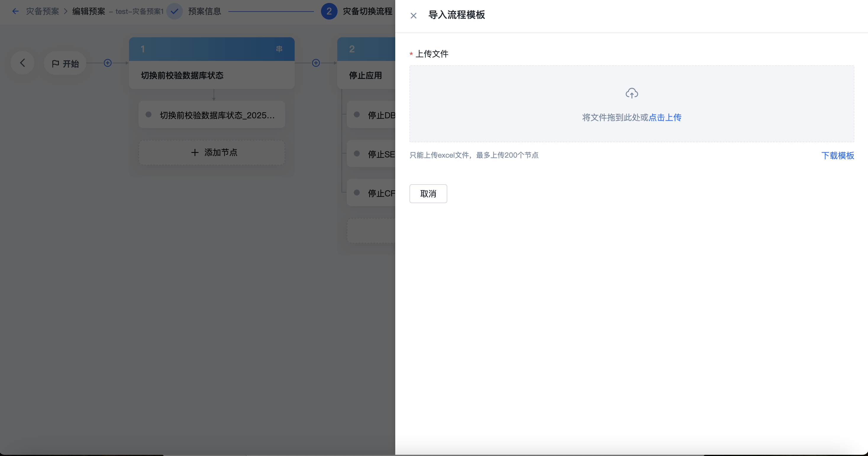Add stage via plus after 开始
868x456 pixels.
click(x=107, y=63)
